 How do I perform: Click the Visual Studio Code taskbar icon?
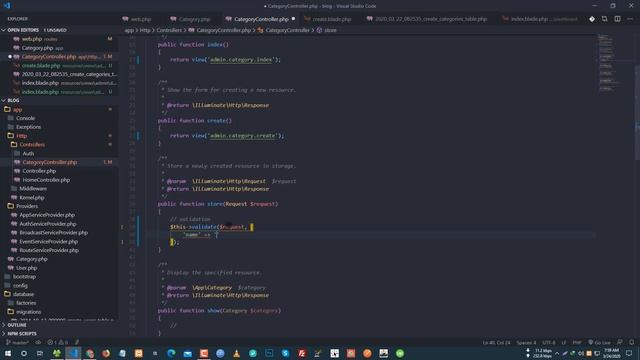[x=73, y=353]
